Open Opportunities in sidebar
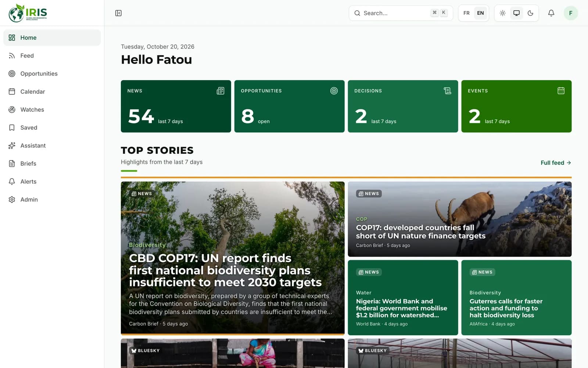 point(52,74)
